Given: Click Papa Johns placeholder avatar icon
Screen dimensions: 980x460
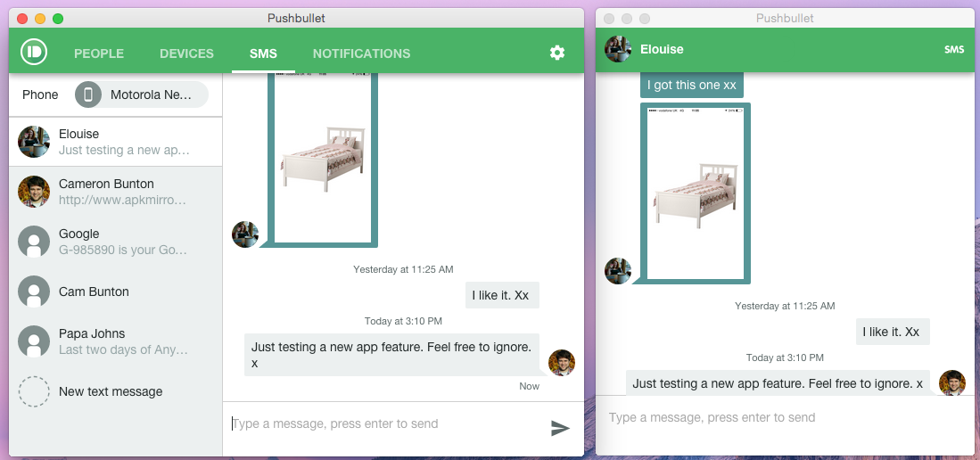Looking at the screenshot, I should pyautogui.click(x=34, y=341).
